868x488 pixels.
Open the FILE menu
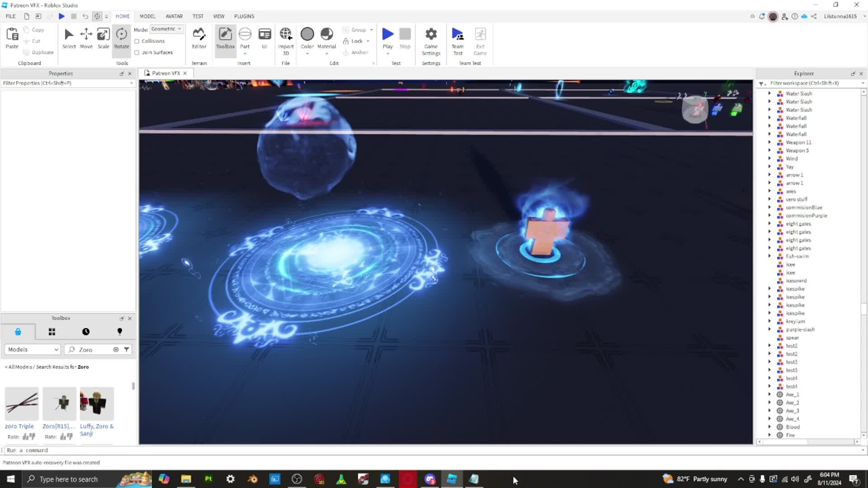point(10,16)
